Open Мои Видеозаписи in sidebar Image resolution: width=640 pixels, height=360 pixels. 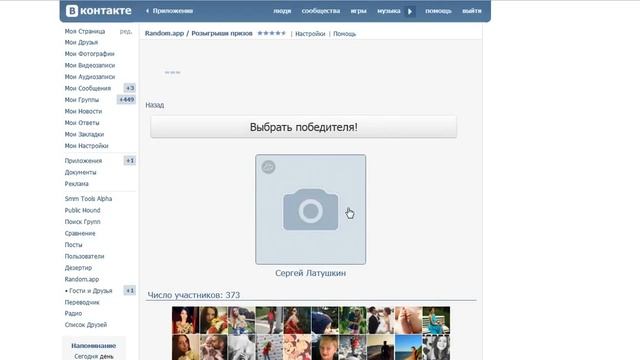(x=90, y=65)
